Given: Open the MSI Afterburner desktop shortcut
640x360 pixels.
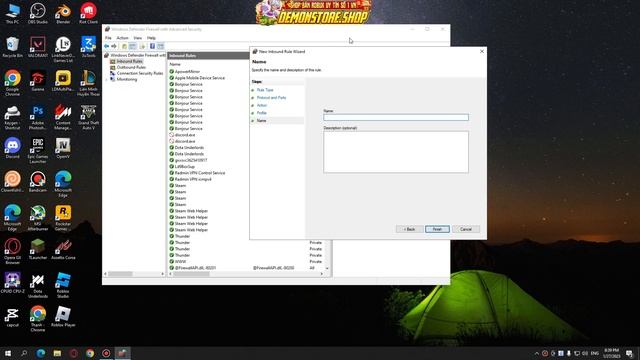Looking at the screenshot, I should (38, 218).
